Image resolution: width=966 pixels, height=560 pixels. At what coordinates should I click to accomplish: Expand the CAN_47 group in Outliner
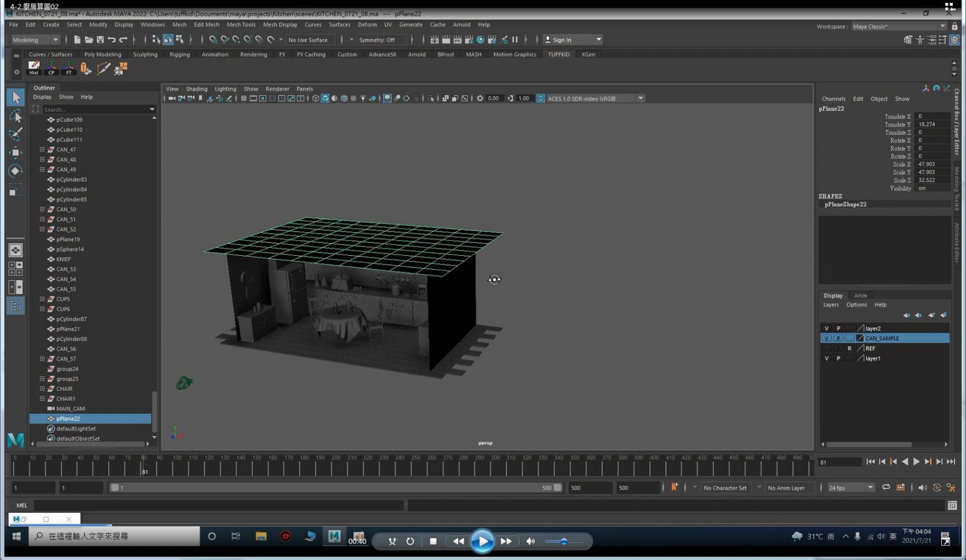[42, 150]
